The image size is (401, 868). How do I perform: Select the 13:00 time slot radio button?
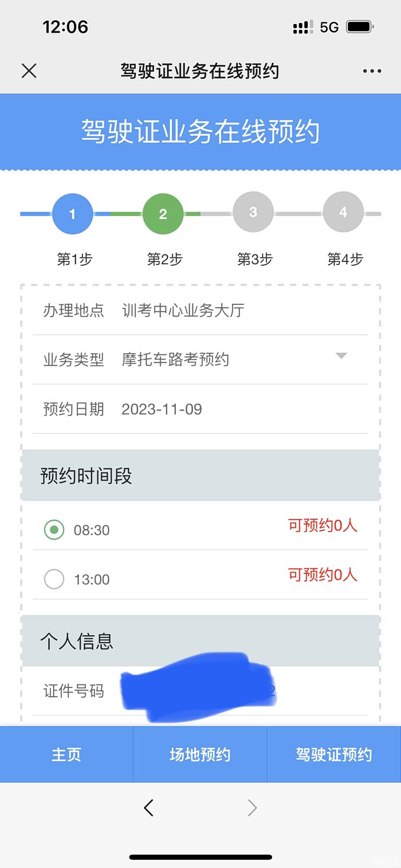54,579
